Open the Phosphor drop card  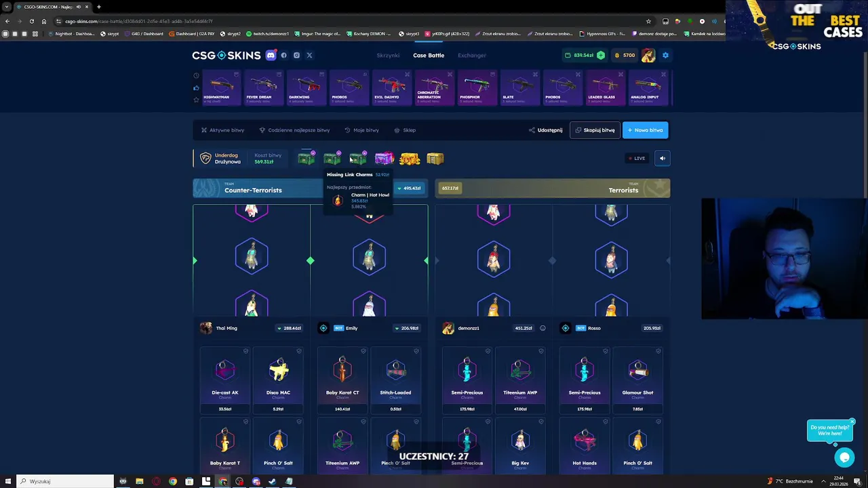477,88
